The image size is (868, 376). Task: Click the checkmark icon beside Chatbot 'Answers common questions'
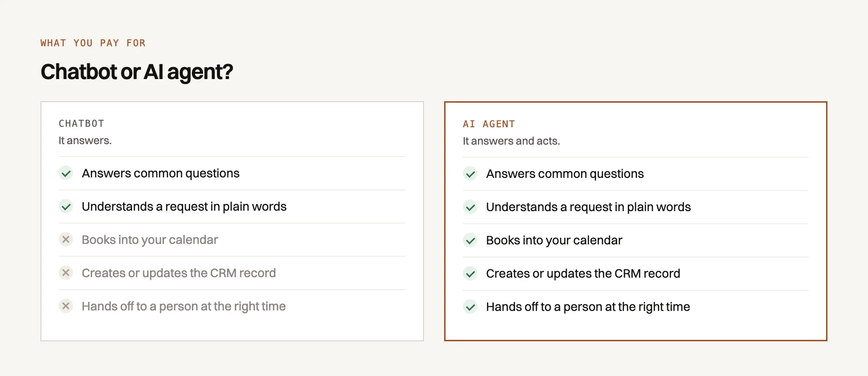pos(66,173)
